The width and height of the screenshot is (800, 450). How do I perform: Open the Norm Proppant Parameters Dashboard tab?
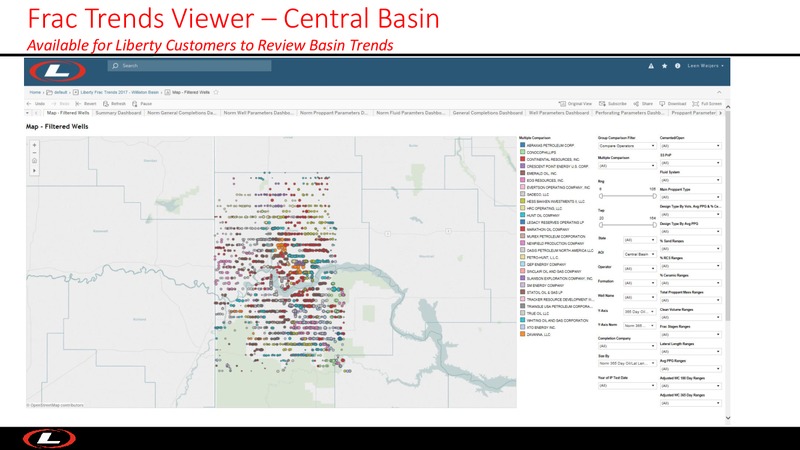334,113
